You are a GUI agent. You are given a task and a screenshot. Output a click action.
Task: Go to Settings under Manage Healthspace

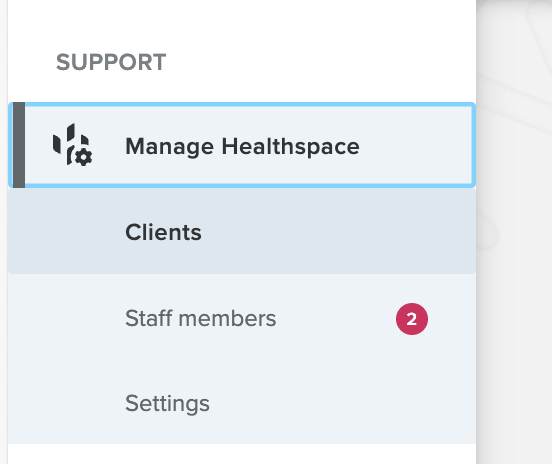click(x=242, y=403)
